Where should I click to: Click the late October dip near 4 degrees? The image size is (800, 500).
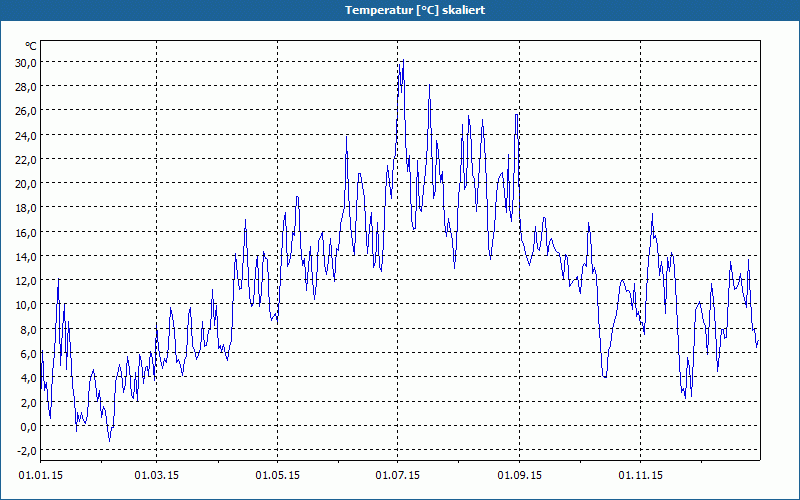coord(605,377)
